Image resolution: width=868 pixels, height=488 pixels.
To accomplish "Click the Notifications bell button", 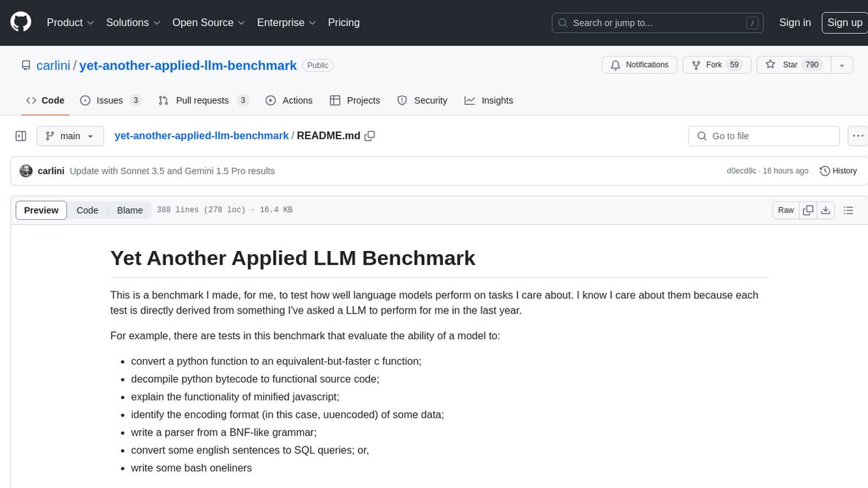I will [x=640, y=65].
